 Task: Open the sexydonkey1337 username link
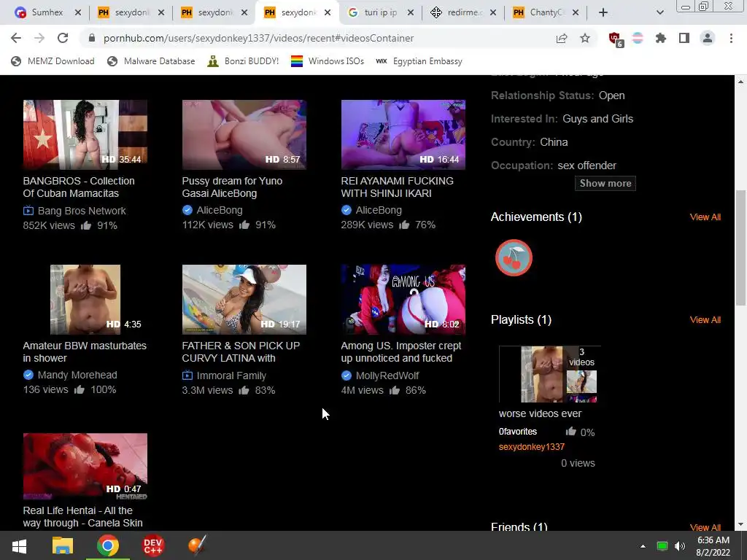coord(531,447)
